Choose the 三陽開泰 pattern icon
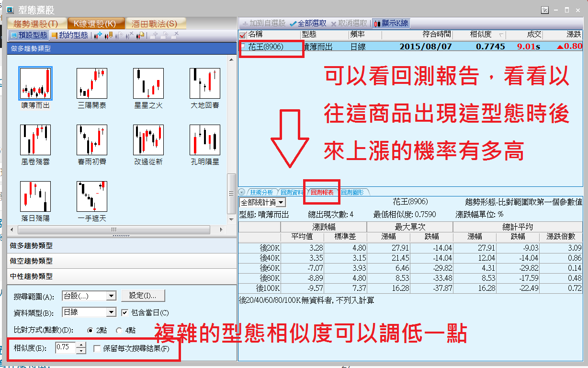Image resolution: width=588 pixels, height=368 pixels. pyautogui.click(x=91, y=83)
